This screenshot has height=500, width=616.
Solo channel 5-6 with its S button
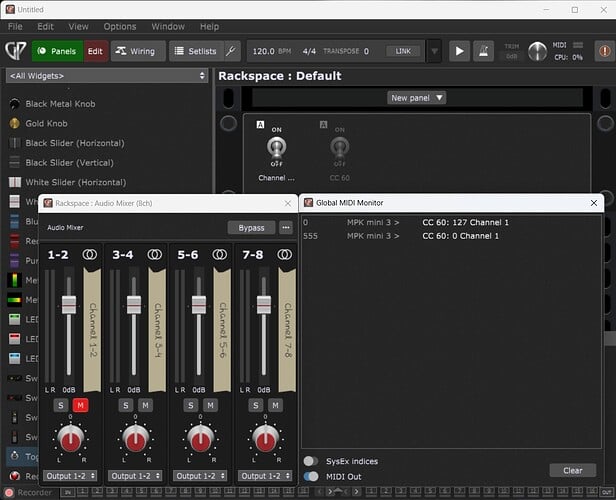191,405
